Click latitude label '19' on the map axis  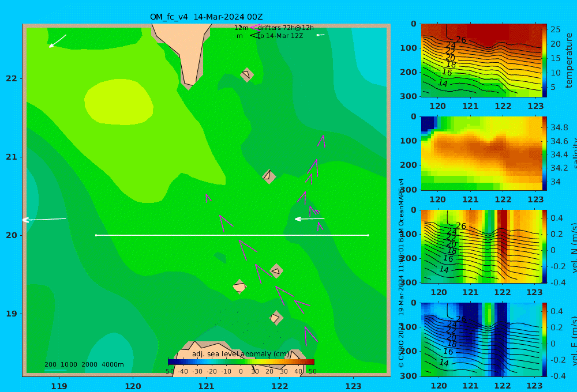tap(12, 314)
